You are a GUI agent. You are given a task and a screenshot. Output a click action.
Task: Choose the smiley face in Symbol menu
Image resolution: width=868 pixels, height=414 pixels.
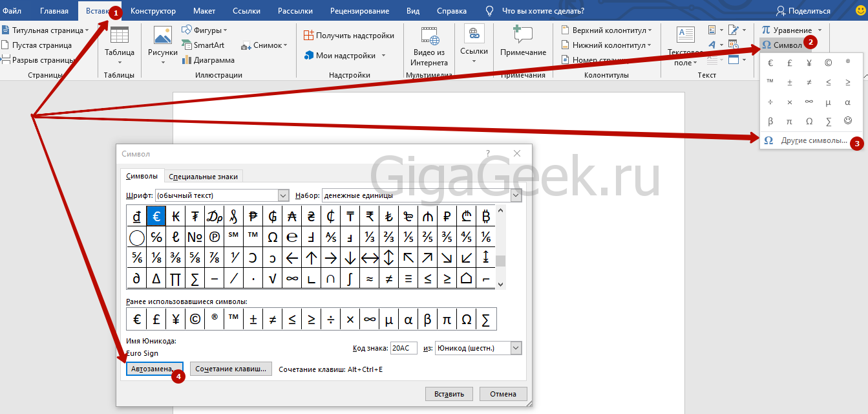click(x=847, y=121)
